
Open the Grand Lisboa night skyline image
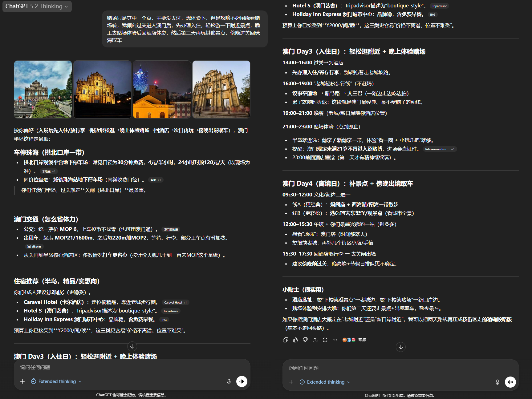click(x=162, y=89)
